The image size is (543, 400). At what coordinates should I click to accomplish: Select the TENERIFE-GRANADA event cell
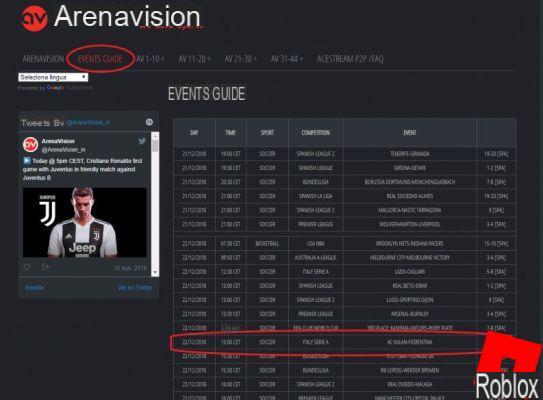410,154
